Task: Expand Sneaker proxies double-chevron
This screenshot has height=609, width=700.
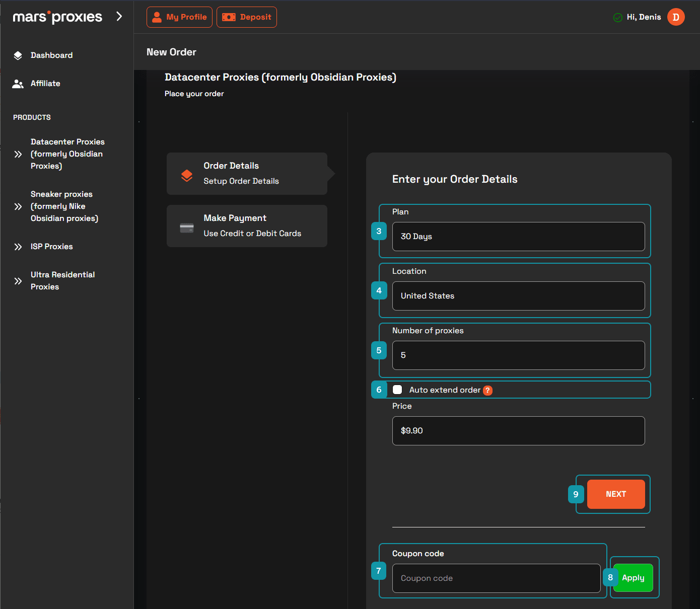Action: click(18, 206)
